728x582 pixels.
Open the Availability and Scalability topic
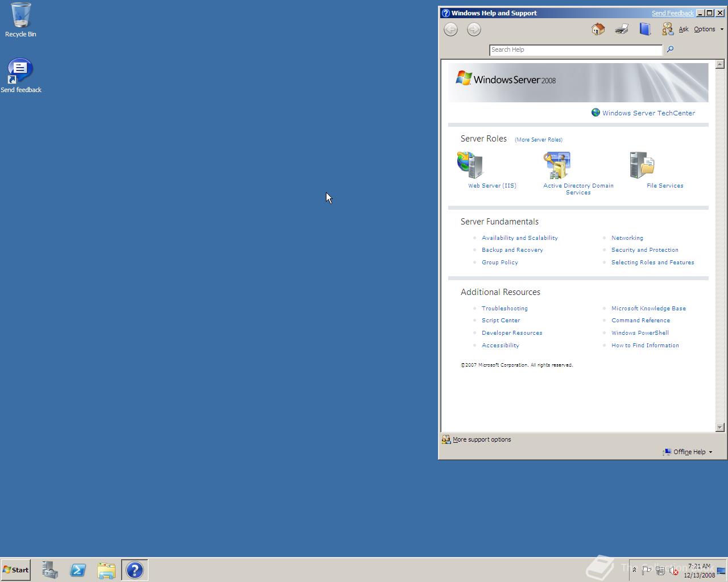[x=519, y=238]
